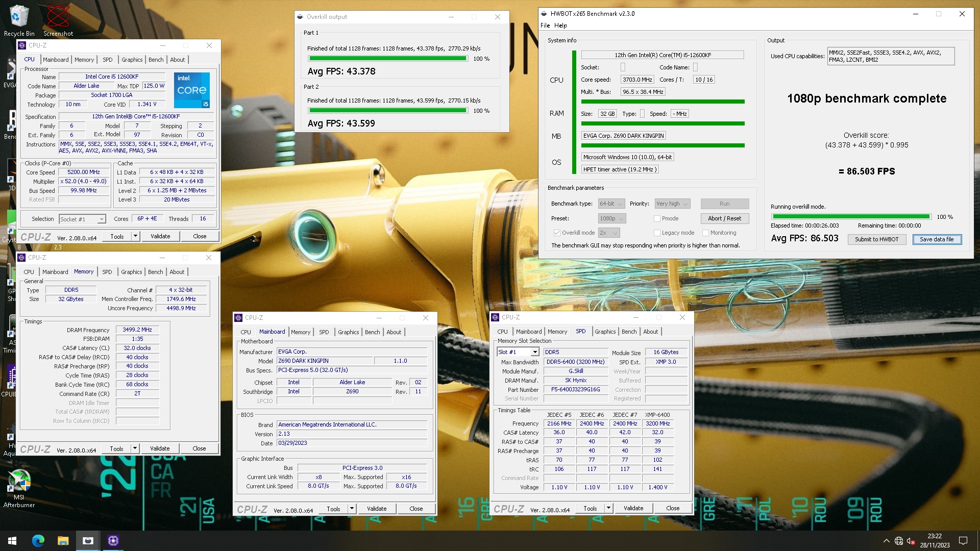Click the Part 2 progress bar
The image size is (980, 551).
388,111
